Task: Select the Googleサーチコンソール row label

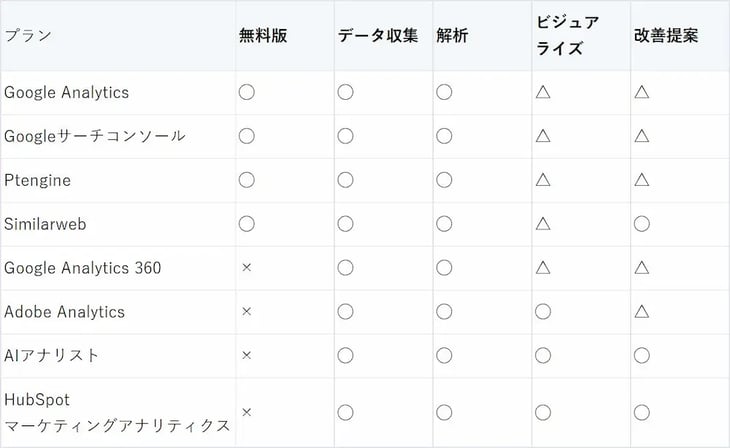Action: (x=95, y=136)
